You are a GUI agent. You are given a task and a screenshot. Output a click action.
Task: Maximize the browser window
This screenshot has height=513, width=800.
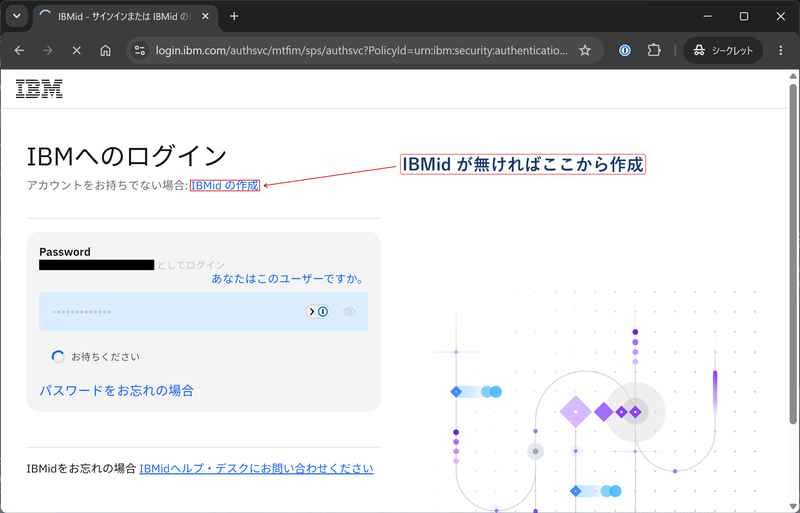coord(744,16)
